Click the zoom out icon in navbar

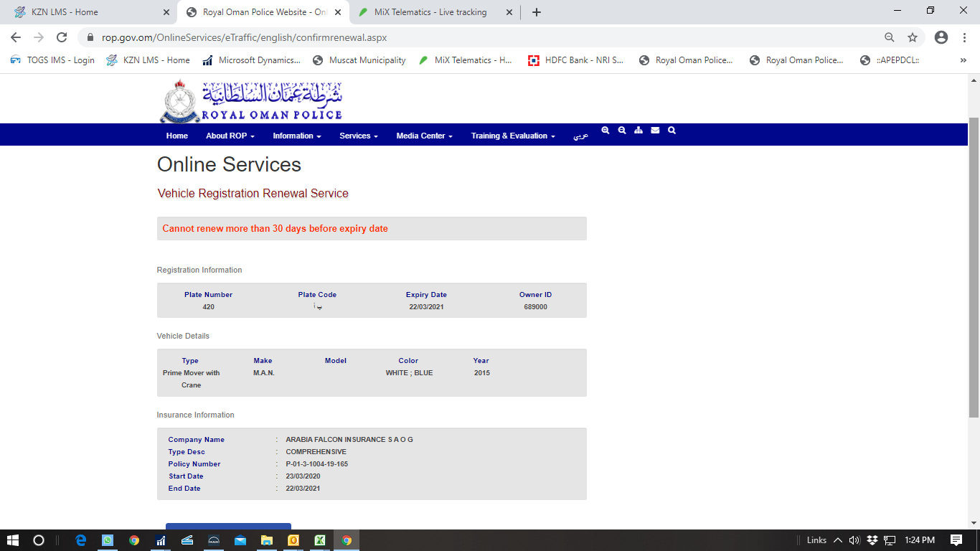622,131
